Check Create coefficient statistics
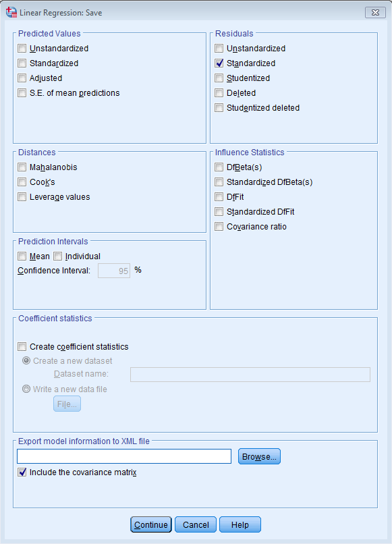 point(21,346)
